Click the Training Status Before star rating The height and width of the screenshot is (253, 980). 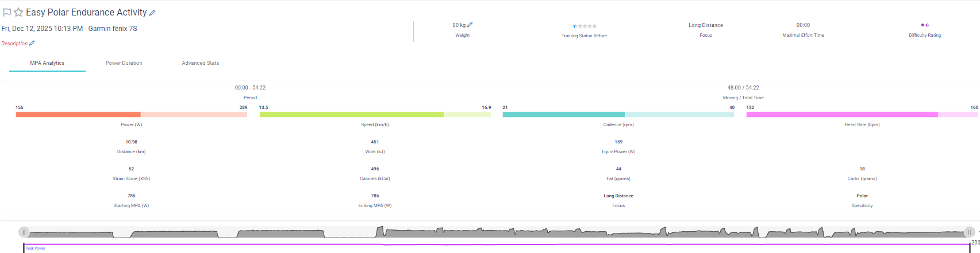coord(585,26)
